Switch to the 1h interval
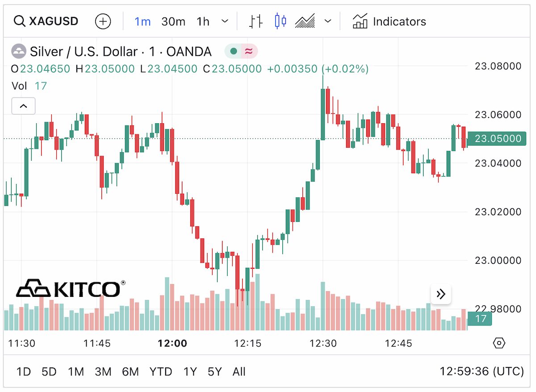Viewport: 536px width, 392px height. pos(203,21)
